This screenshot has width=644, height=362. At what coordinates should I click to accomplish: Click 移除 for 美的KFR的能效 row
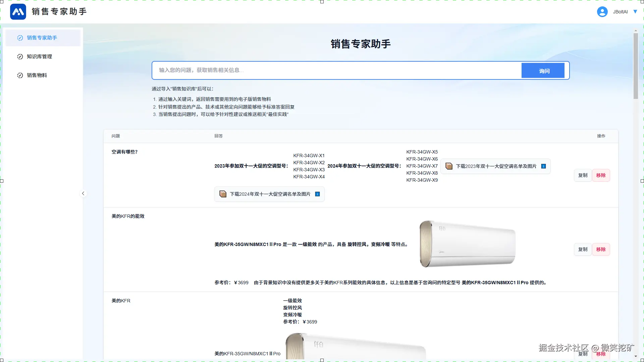click(601, 249)
